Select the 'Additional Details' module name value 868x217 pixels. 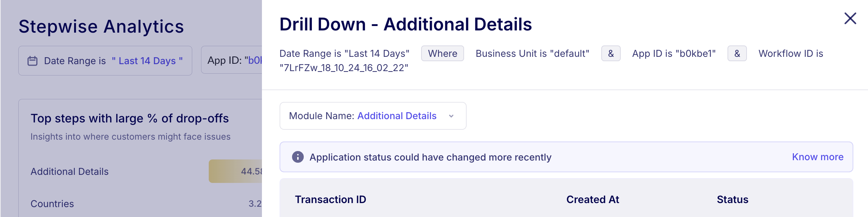(396, 116)
